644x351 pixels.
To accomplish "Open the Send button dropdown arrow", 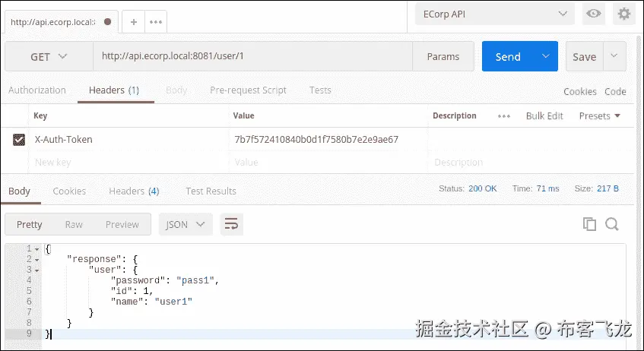I will pyautogui.click(x=545, y=56).
